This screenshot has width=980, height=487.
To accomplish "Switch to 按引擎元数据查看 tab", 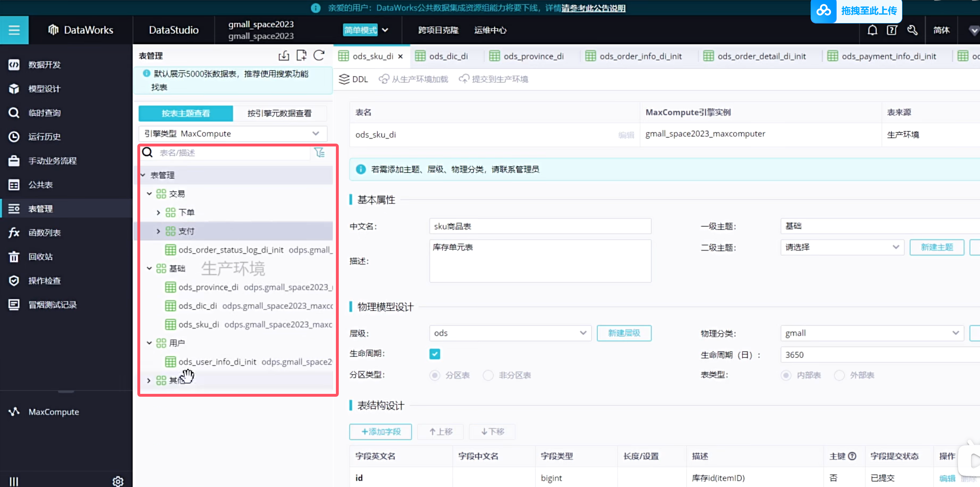I will coord(279,113).
